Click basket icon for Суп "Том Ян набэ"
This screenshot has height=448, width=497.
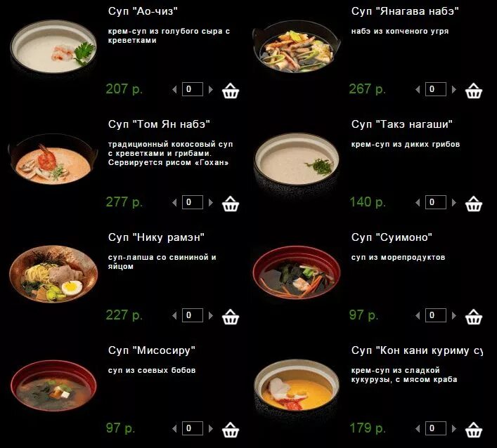(x=231, y=204)
